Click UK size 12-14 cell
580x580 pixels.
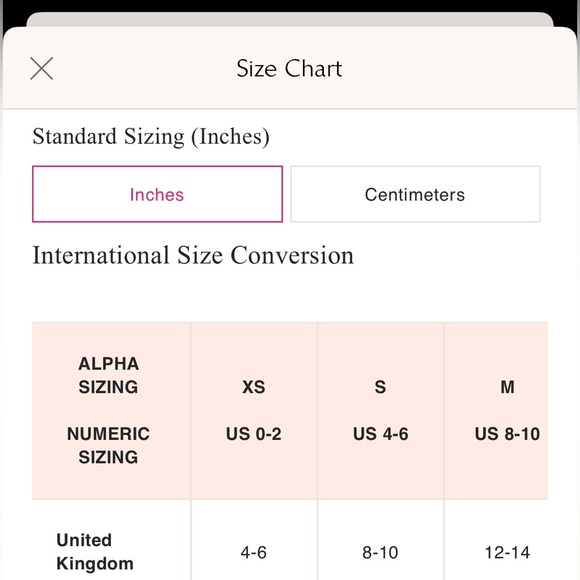point(508,553)
